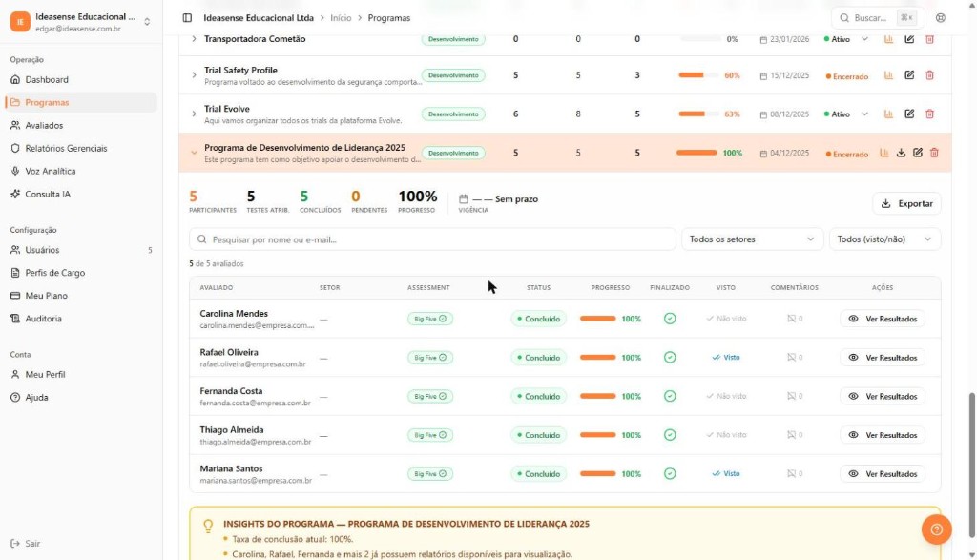977x560 pixels.
Task: Select Programas in the sidebar
Action: coord(81,102)
